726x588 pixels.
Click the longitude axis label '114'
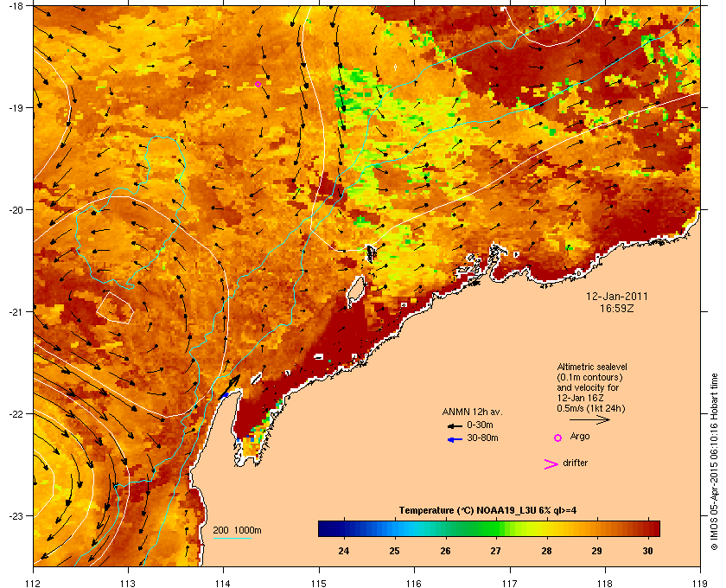[x=223, y=584]
